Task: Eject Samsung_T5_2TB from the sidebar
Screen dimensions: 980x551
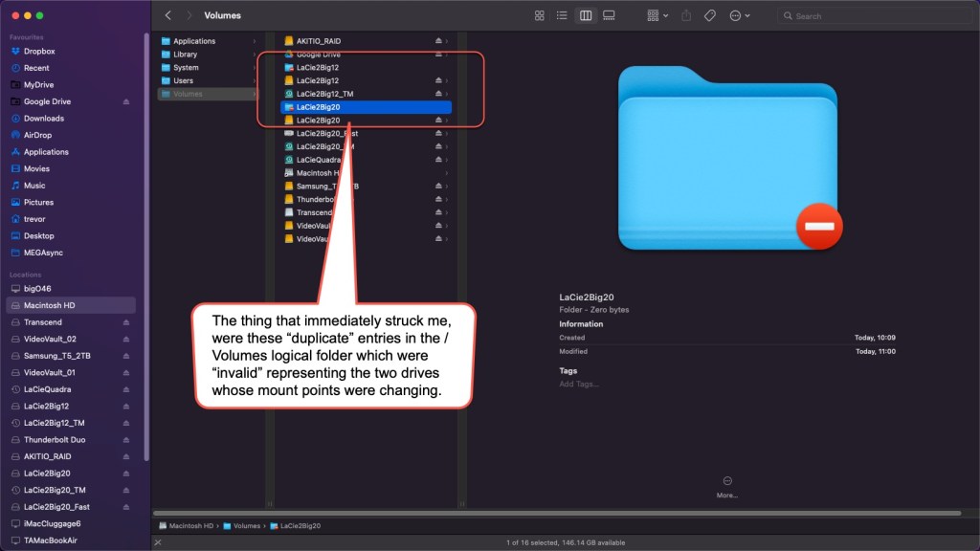Action: point(126,356)
